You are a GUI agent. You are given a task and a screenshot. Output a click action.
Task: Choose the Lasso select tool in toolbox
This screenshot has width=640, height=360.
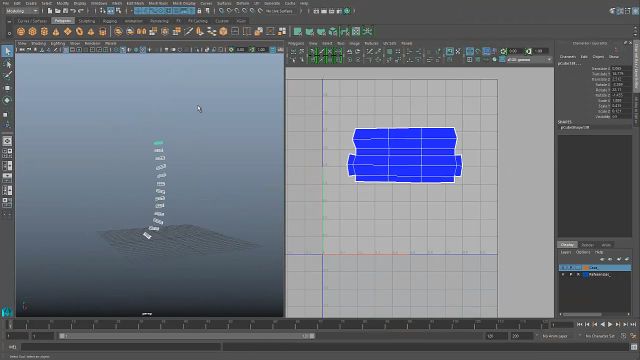[x=7, y=64]
